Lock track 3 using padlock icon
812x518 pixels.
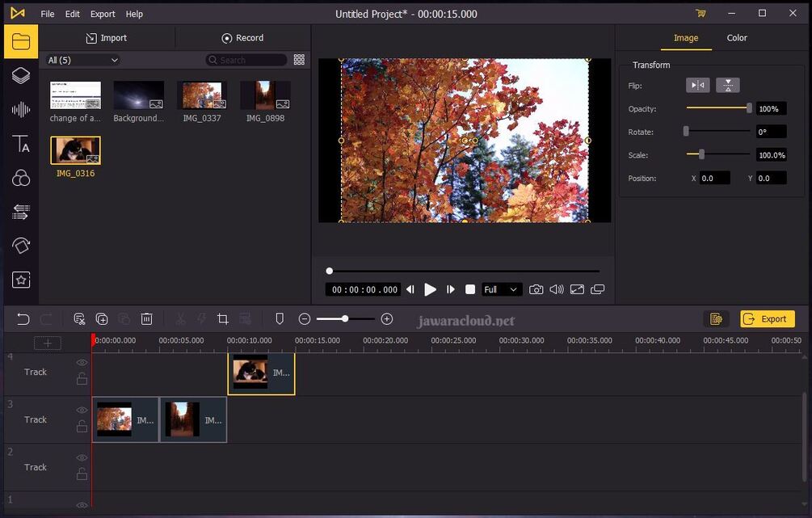click(x=82, y=427)
